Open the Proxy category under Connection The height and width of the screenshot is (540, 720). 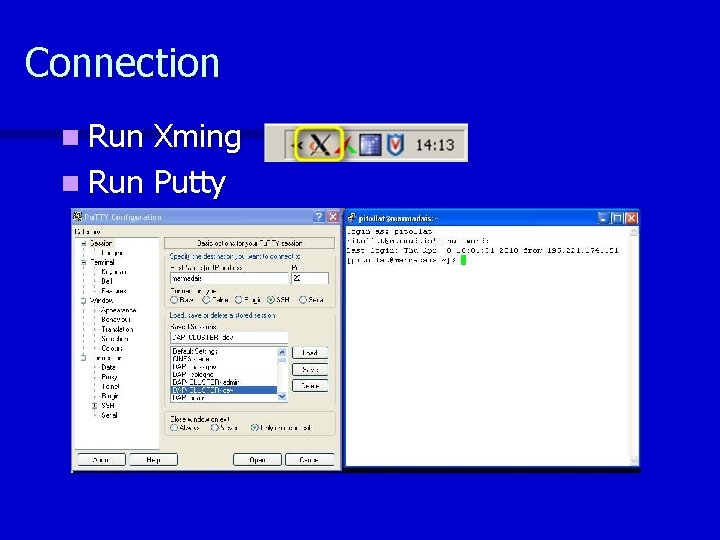tap(109, 377)
